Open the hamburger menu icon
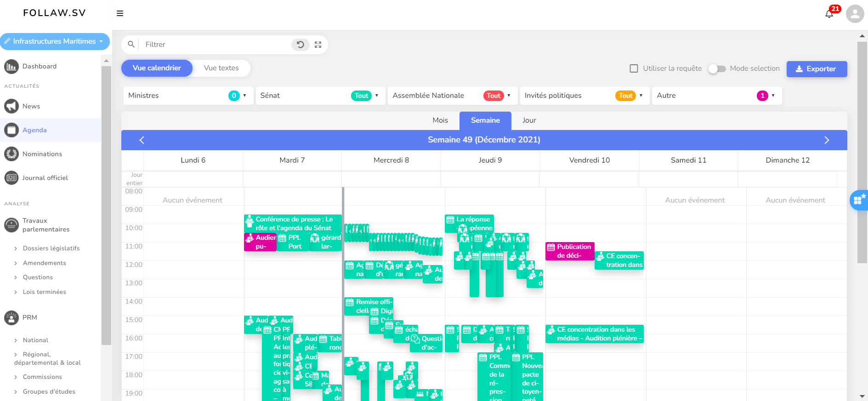Image resolution: width=868 pixels, height=401 pixels. click(120, 13)
